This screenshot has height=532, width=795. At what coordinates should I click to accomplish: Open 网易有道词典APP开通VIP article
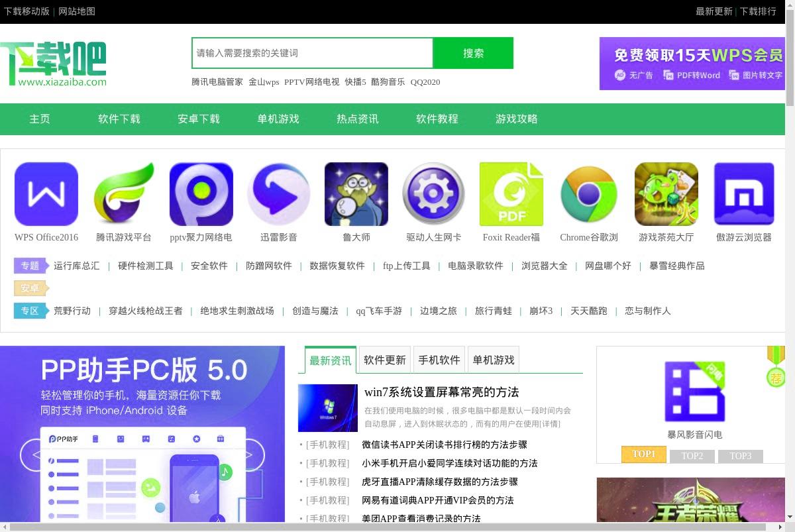(x=438, y=500)
